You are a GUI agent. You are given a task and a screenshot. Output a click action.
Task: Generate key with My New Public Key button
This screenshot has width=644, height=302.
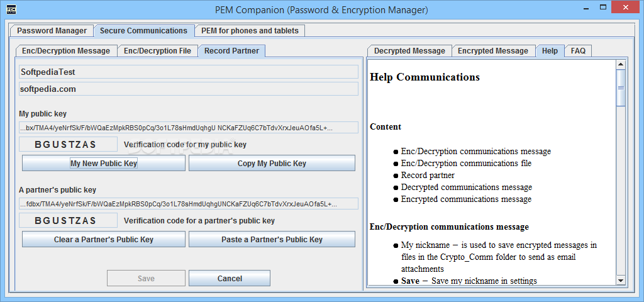104,163
